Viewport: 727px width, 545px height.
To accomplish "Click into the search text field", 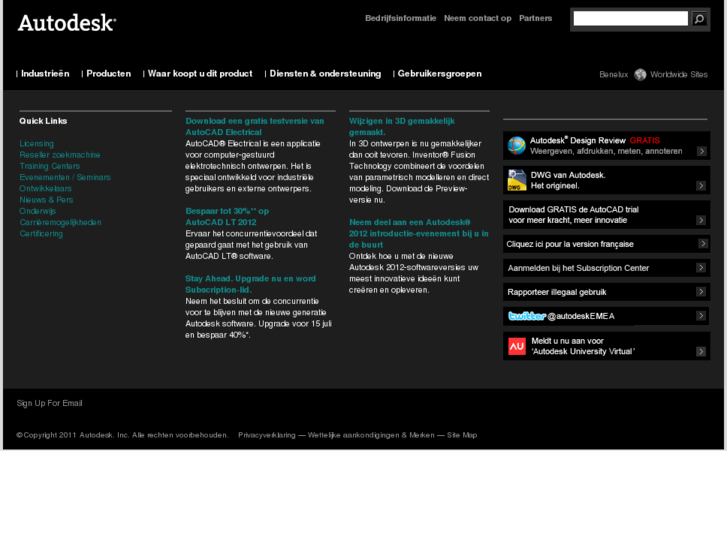I will [631, 19].
